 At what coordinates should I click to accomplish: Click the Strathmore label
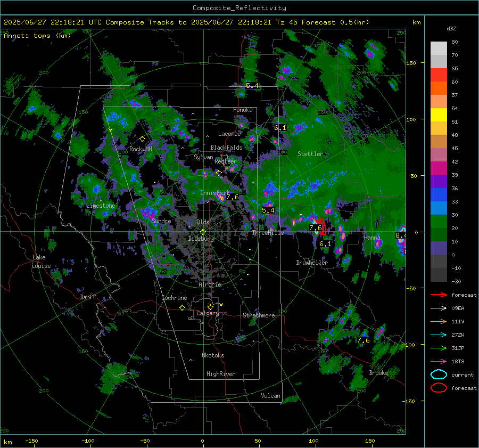click(x=259, y=315)
